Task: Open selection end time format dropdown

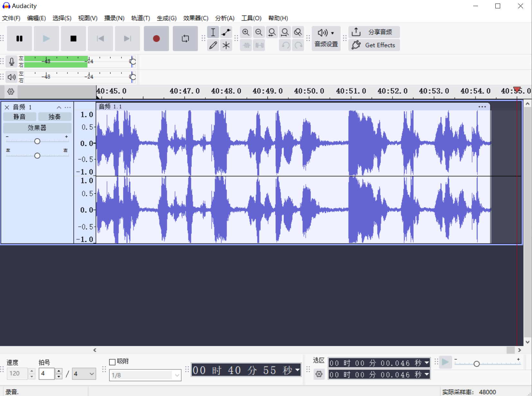Action: [x=427, y=374]
